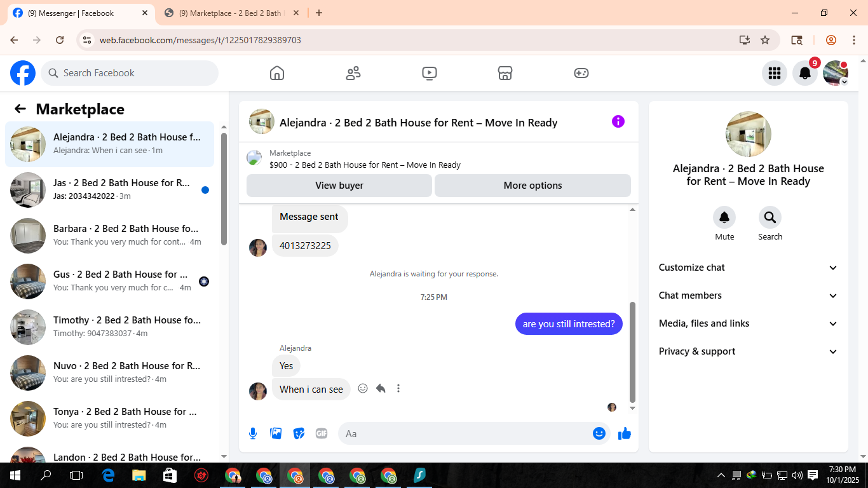Open the Video (Watch) icon
This screenshot has height=488, width=868.
coord(430,73)
